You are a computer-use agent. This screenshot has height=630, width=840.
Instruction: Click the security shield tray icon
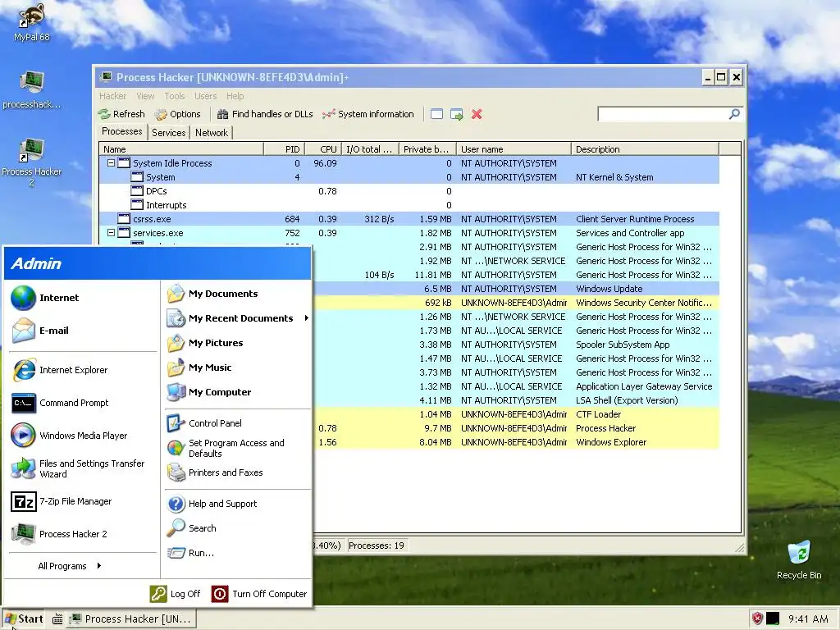757,619
